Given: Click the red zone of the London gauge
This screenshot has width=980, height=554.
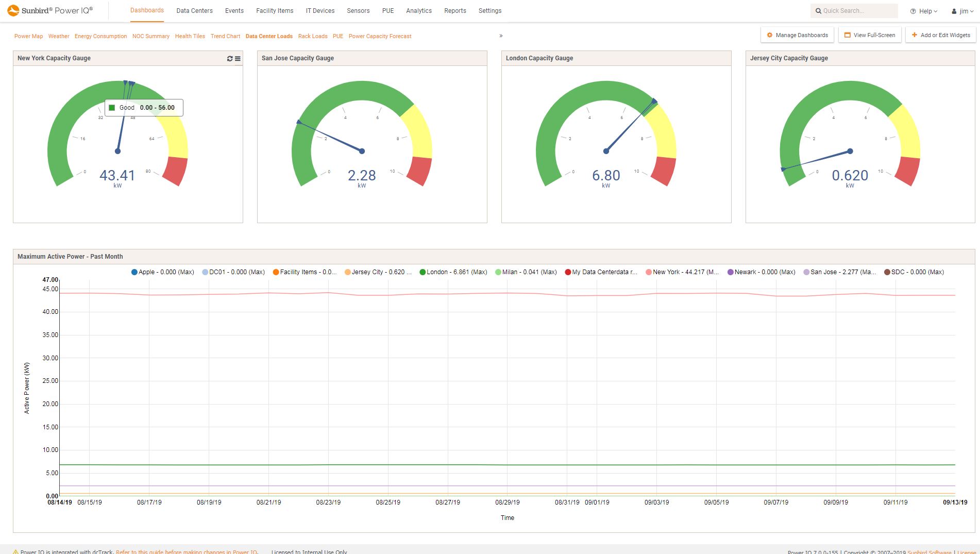Looking at the screenshot, I should coord(664,171).
